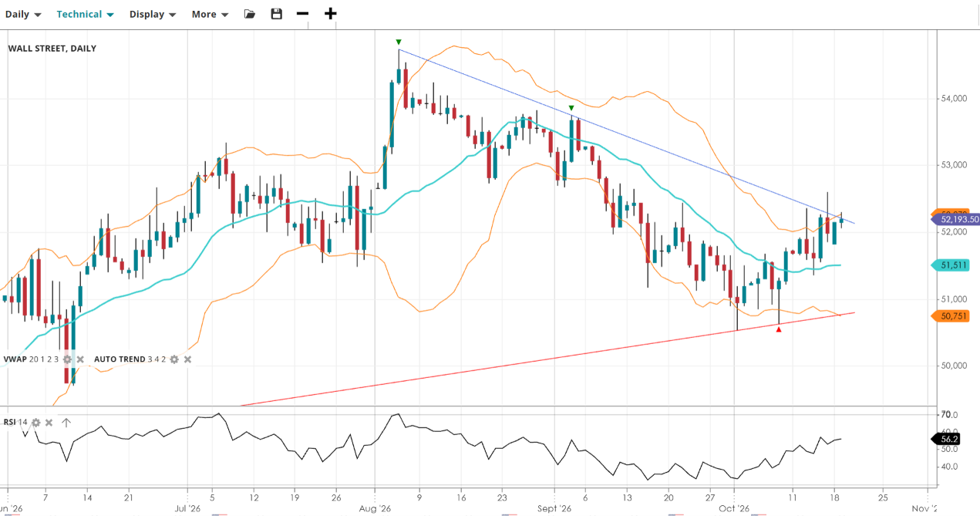Click the Oct '26 date axis label
This screenshot has width=980, height=516.
[735, 508]
